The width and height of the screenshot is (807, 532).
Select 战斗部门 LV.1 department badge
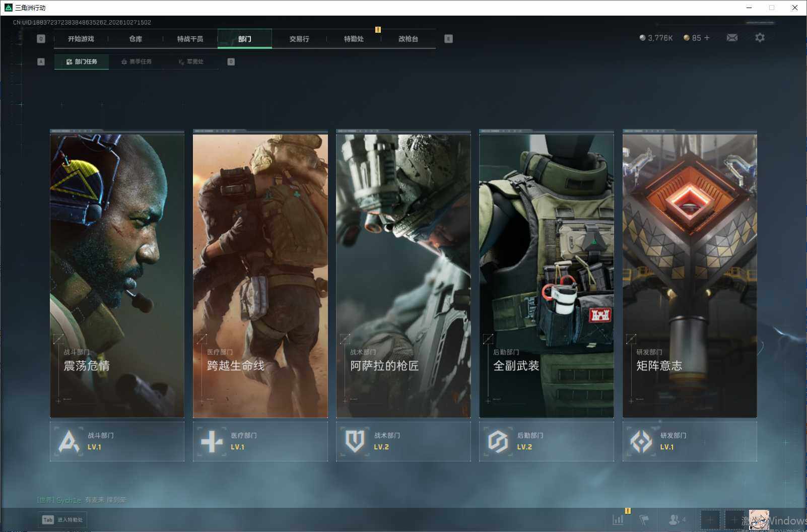point(117,441)
